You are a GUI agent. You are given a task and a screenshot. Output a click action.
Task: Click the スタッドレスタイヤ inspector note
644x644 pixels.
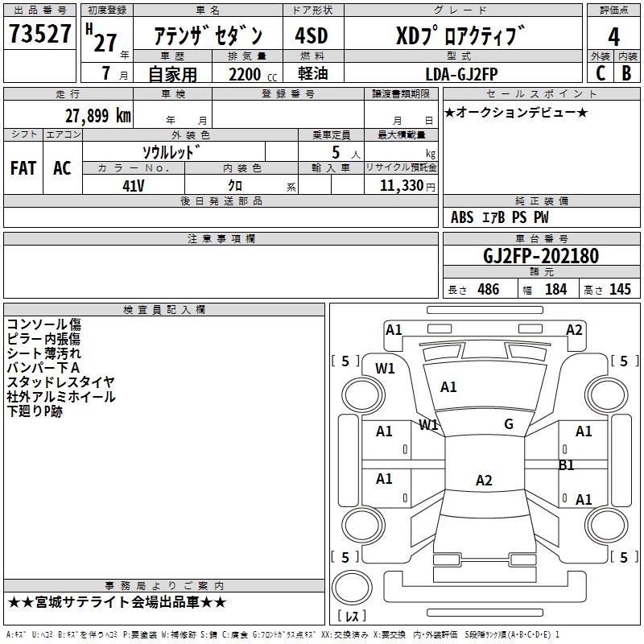60,382
